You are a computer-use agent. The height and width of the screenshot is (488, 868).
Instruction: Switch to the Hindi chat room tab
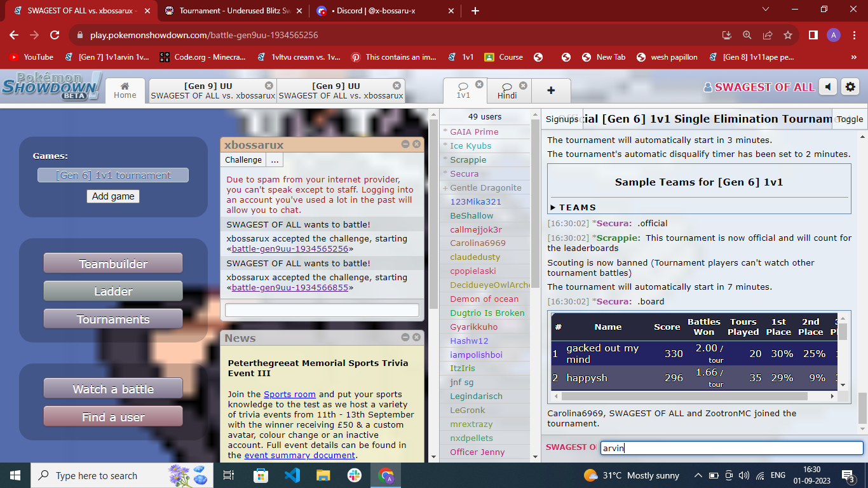click(507, 91)
